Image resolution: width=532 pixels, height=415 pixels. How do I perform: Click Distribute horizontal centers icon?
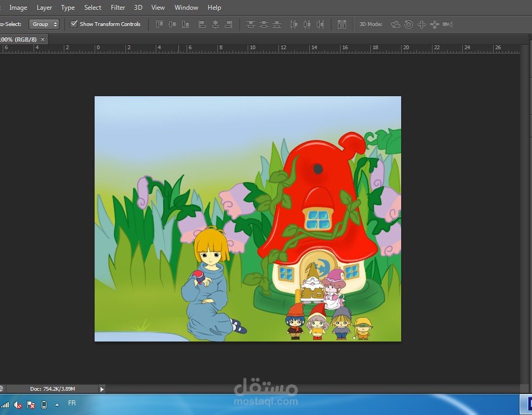click(307, 24)
